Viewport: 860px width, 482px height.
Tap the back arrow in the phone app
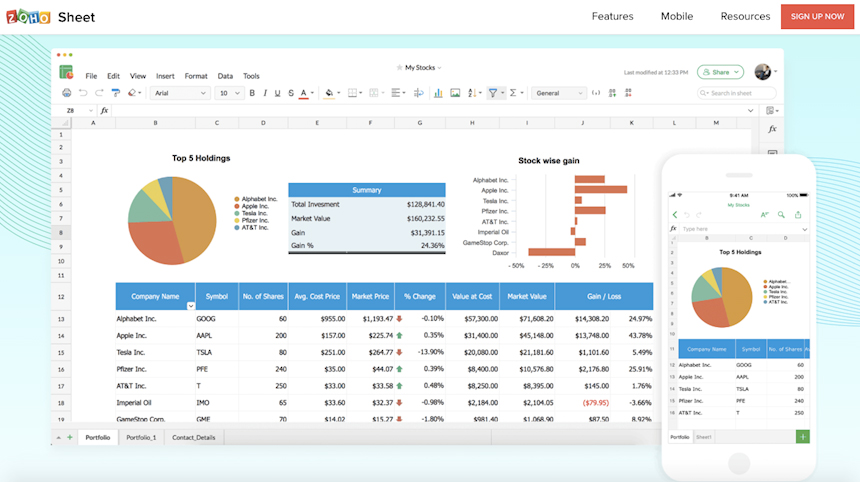click(x=675, y=214)
